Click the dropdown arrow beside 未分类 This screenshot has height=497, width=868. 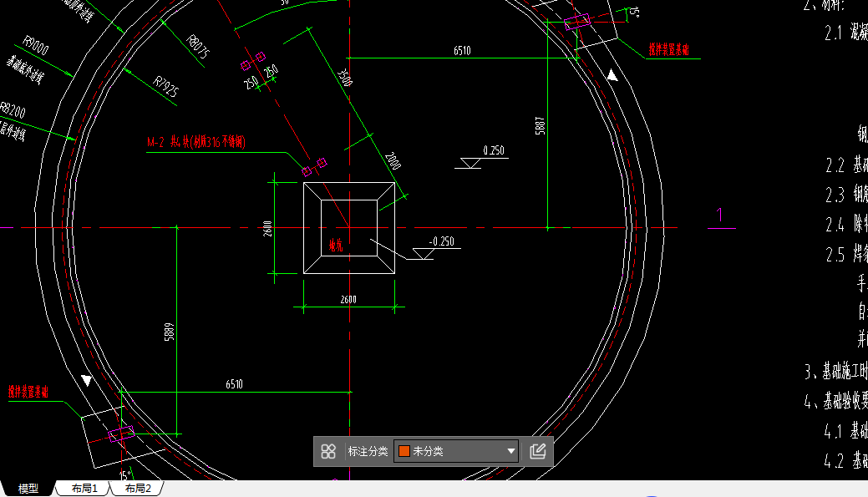(511, 452)
